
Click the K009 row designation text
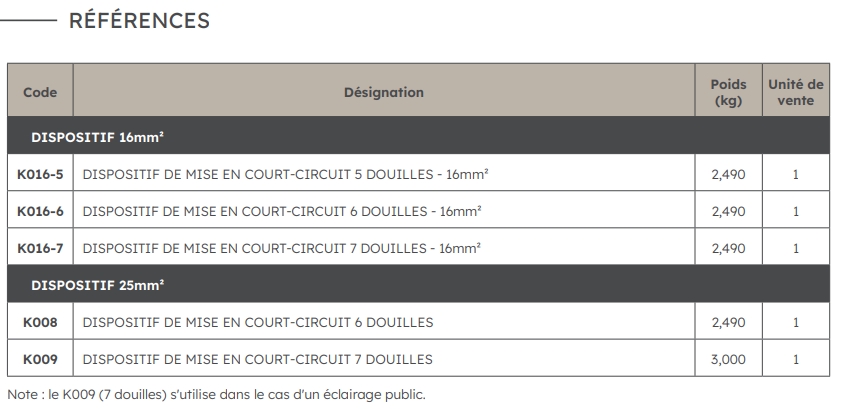click(x=258, y=359)
